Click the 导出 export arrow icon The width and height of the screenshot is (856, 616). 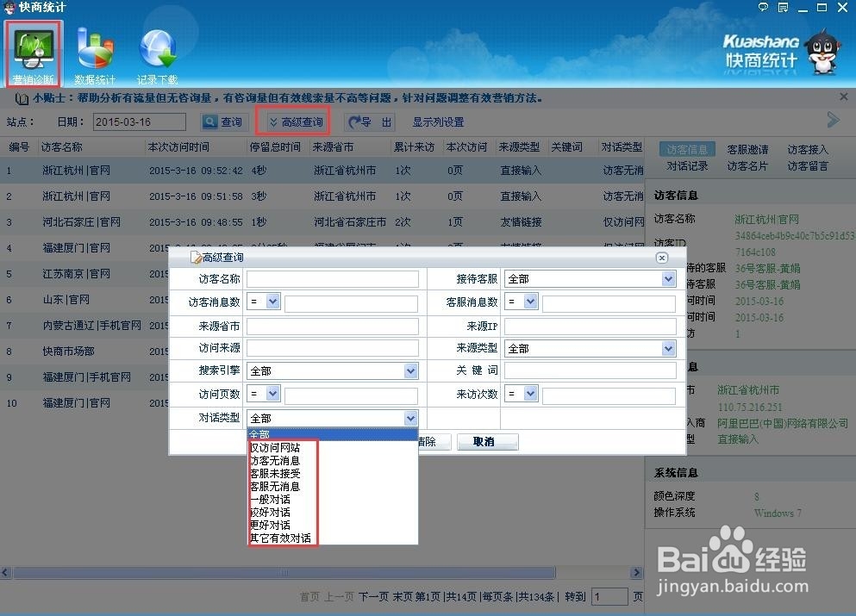point(353,120)
